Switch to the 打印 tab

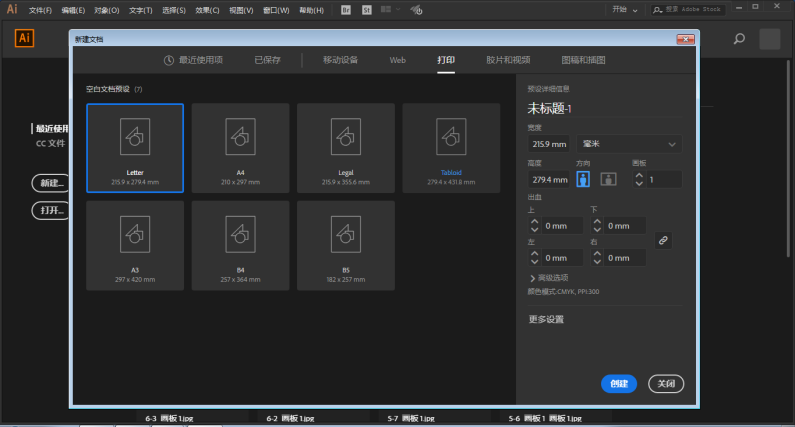point(446,60)
